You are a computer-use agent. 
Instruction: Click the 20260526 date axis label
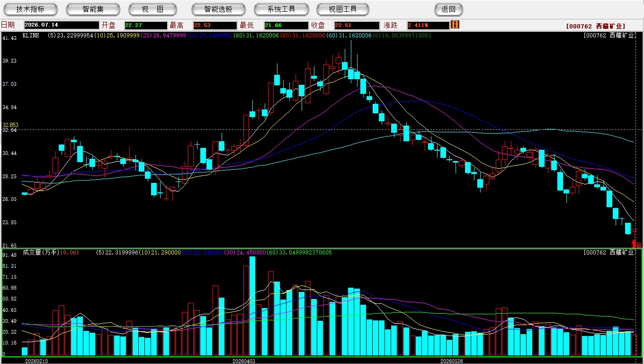(451, 361)
